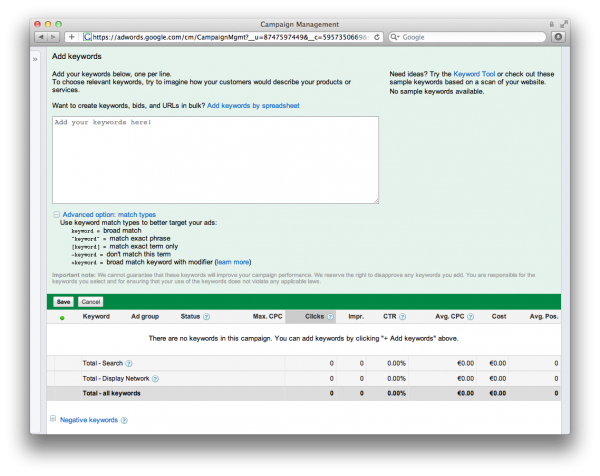This screenshot has height=476, width=600.
Task: Click the 'No sample keywords available.' text
Action: [x=437, y=91]
